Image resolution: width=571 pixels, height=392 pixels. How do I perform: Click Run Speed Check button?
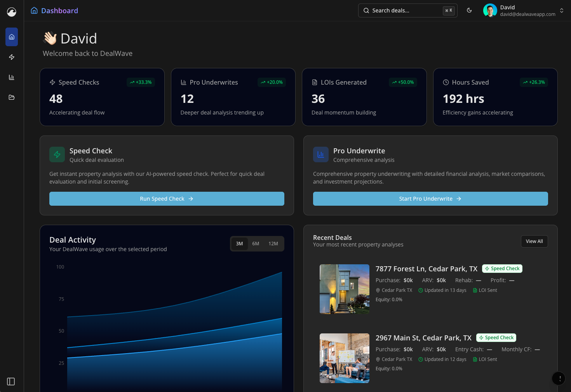pos(167,199)
